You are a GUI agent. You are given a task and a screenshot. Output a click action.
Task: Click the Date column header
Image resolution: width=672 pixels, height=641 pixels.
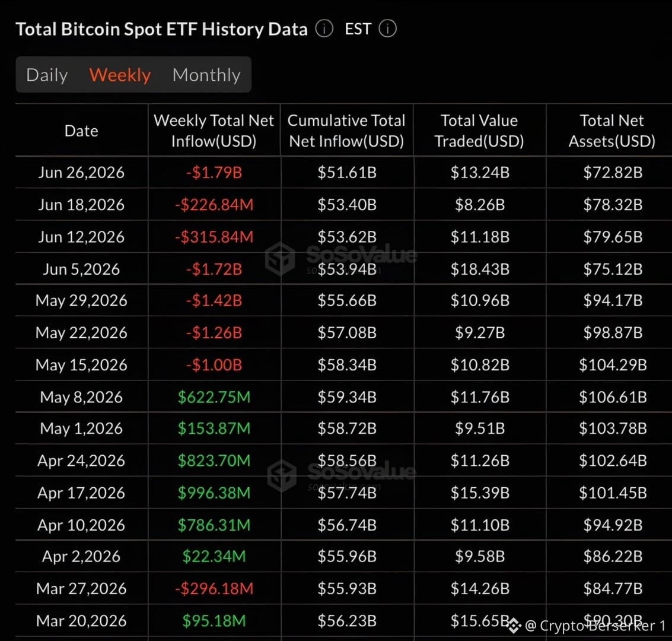(81, 131)
